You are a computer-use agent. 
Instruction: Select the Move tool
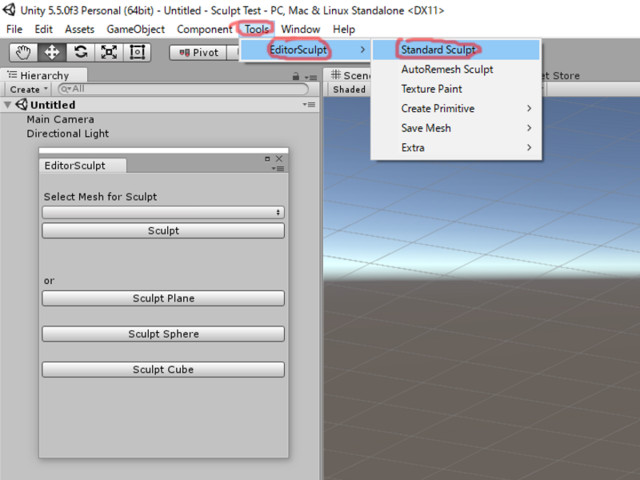click(x=52, y=52)
